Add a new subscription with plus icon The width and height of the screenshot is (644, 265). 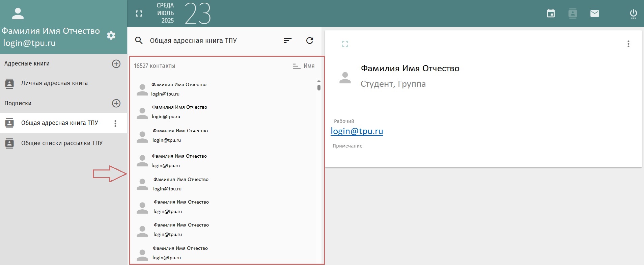[116, 103]
